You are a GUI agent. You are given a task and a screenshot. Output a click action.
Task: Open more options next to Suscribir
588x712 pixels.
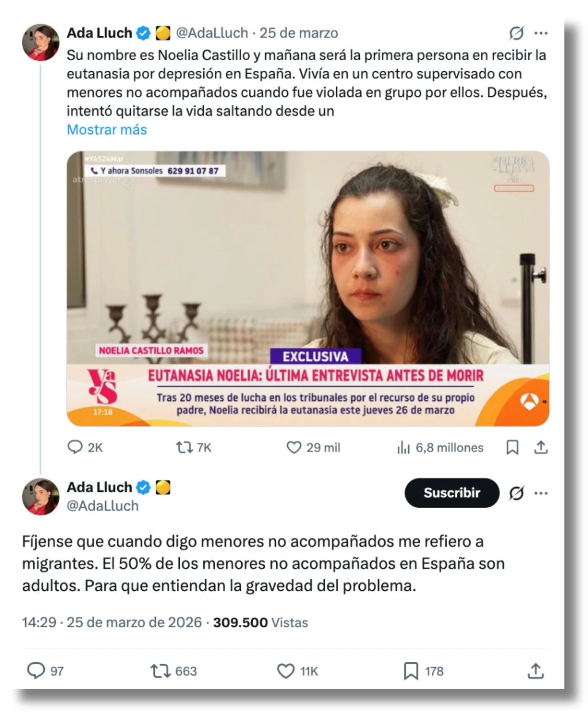coord(541,493)
